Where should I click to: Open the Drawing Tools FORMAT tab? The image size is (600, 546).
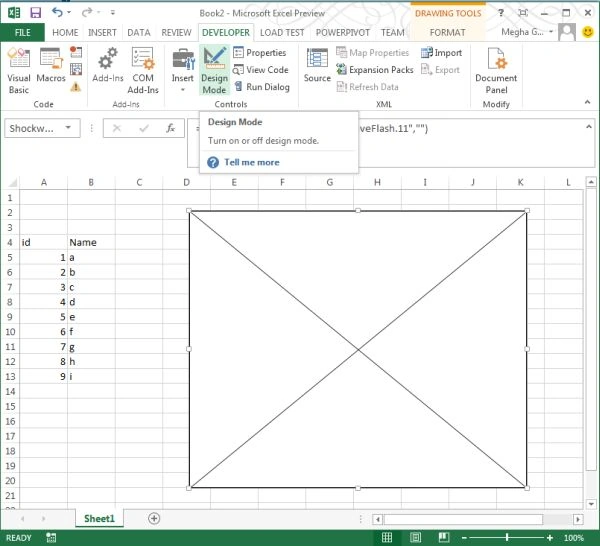[x=447, y=33]
